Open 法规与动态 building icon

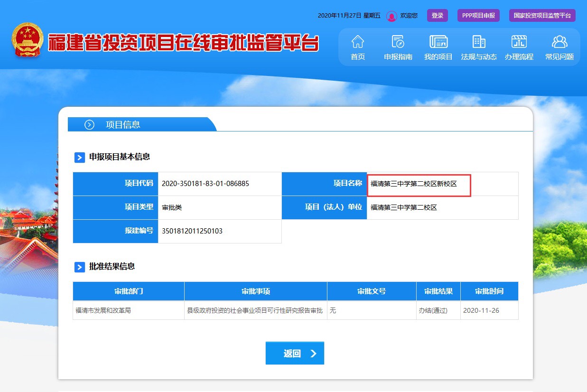point(479,42)
